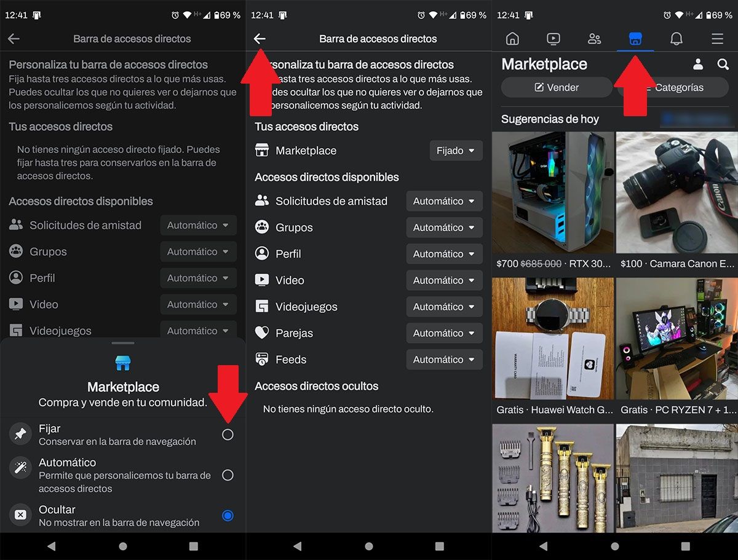Tap the Grupos icon on Fijado screen
Screen dimensions: 738x560
(262, 227)
